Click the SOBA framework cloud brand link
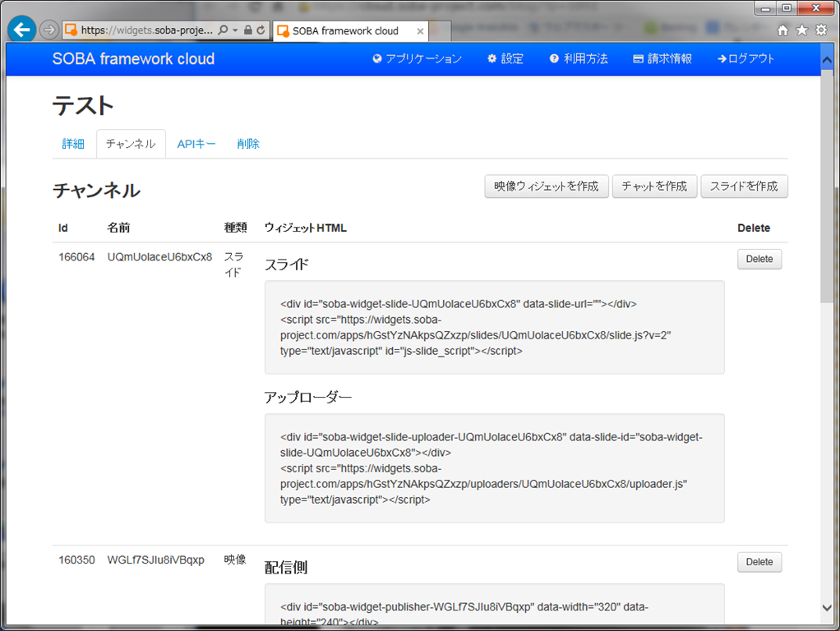840x631 pixels. [133, 59]
